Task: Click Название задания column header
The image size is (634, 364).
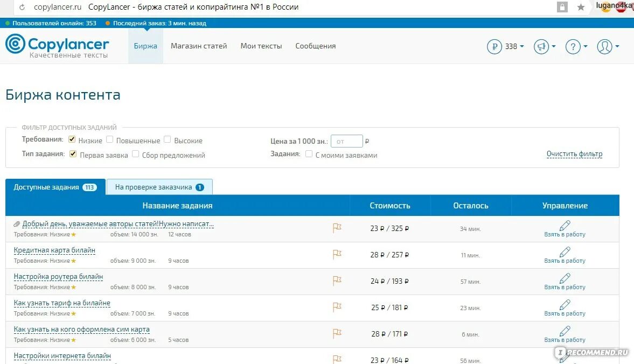Action: 177,206
